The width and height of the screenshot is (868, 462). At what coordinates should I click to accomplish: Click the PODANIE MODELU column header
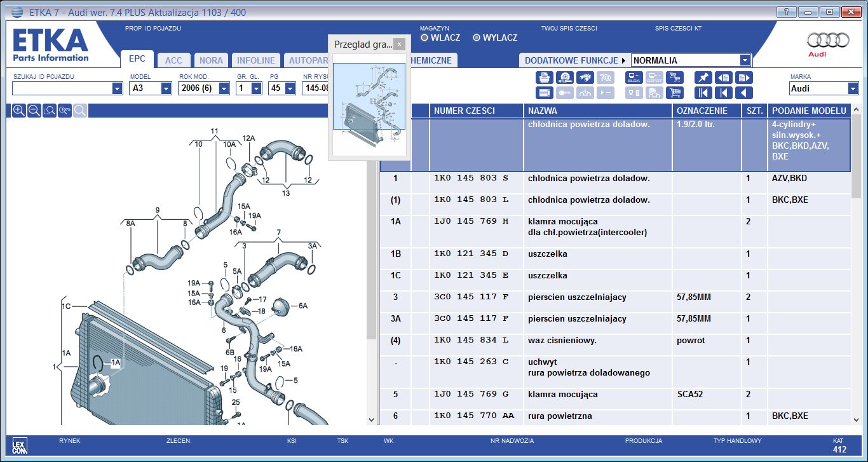point(810,111)
